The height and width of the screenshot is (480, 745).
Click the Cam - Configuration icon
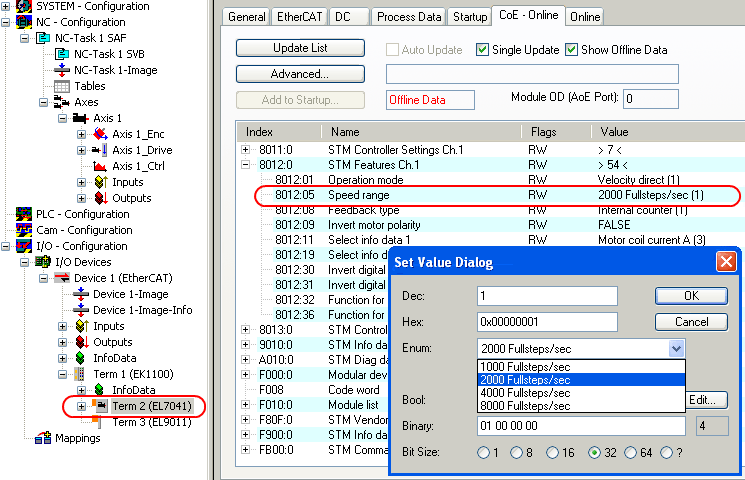click(24, 230)
